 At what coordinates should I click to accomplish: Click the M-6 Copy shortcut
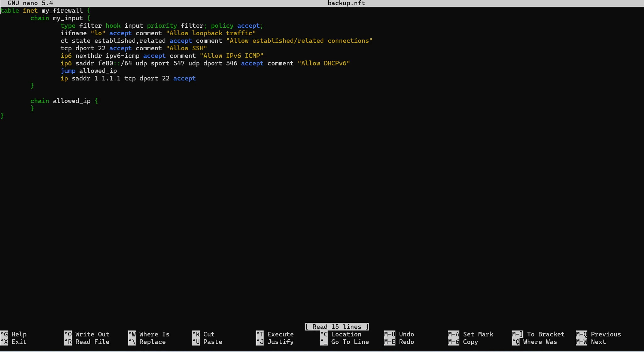(x=463, y=342)
